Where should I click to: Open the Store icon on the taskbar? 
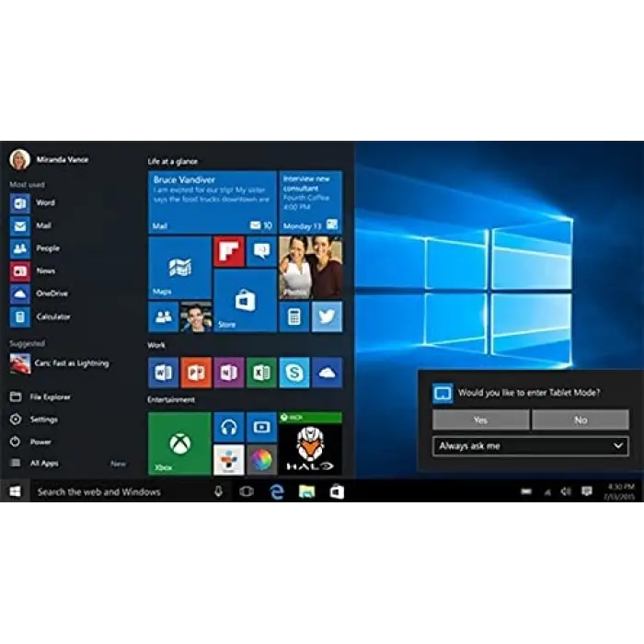[x=337, y=491]
